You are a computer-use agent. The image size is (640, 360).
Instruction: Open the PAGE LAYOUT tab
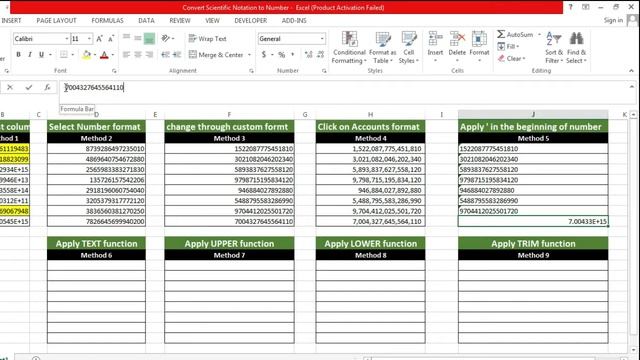coord(56,20)
